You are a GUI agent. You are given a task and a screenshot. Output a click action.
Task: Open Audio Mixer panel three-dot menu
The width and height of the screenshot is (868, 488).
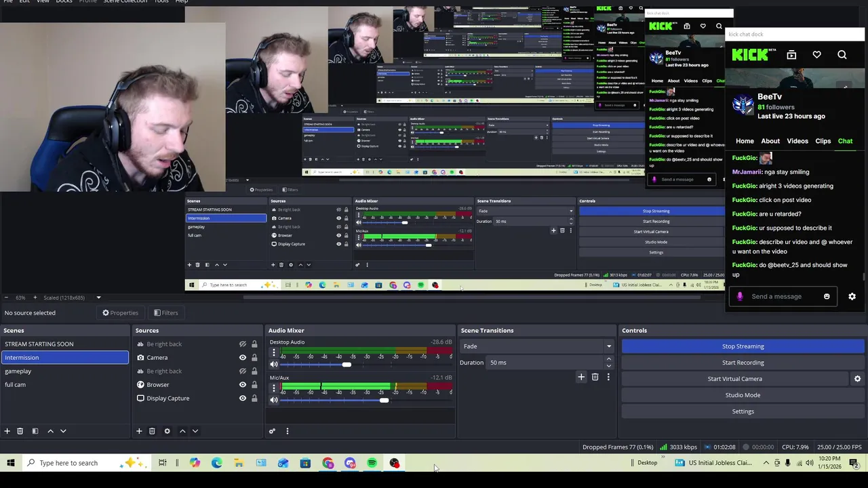tap(287, 431)
